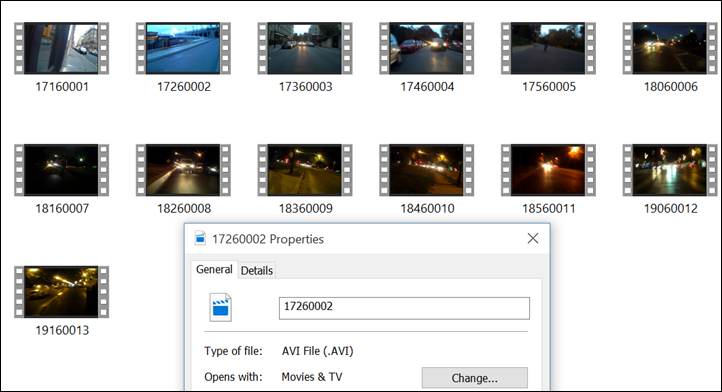The width and height of the screenshot is (722, 392).
Task: Select video thumbnail 17560005
Action: click(548, 48)
